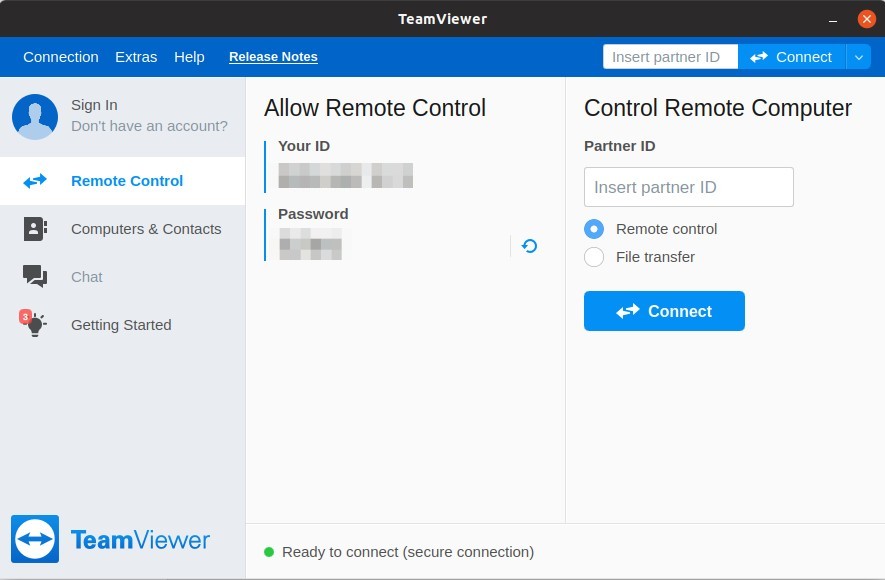Image resolution: width=885 pixels, height=580 pixels.
Task: Click the green ready status indicator dot
Action: (x=269, y=552)
